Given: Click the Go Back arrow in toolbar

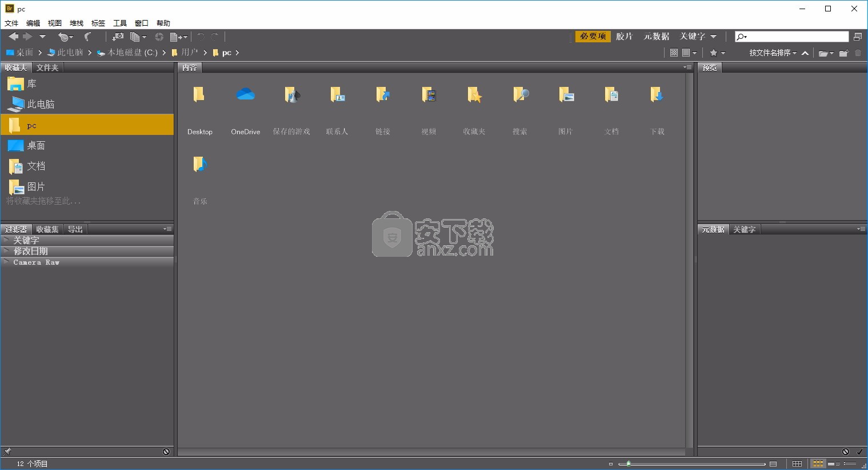Looking at the screenshot, I should click(13, 37).
